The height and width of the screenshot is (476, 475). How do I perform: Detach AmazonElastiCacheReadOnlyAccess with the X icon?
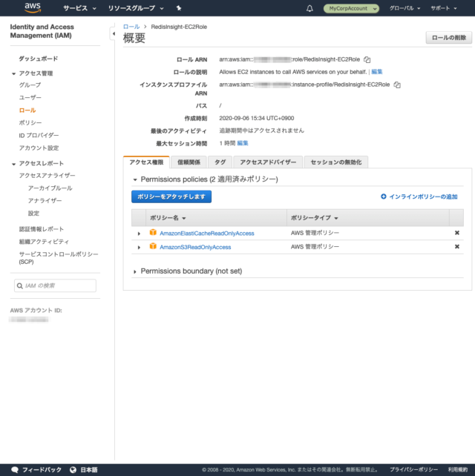456,233
